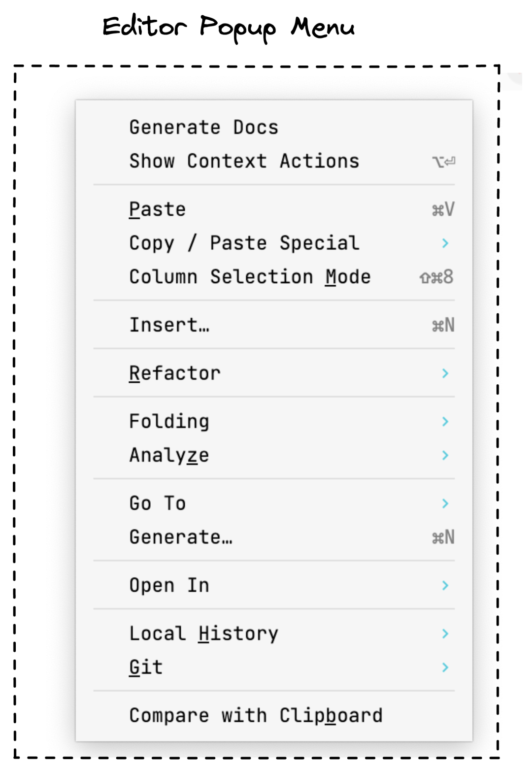Open the Local History submenu
This screenshot has height=768, width=532.
[203, 633]
